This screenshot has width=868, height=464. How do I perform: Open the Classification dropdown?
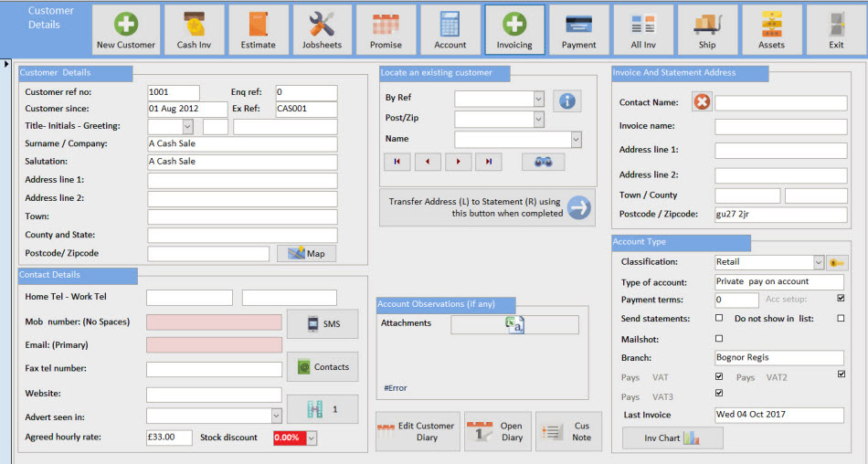818,262
